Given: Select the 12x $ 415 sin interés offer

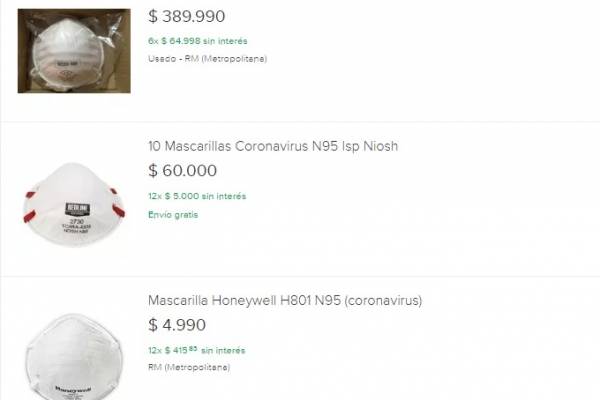Looking at the screenshot, I should pyautogui.click(x=197, y=350).
